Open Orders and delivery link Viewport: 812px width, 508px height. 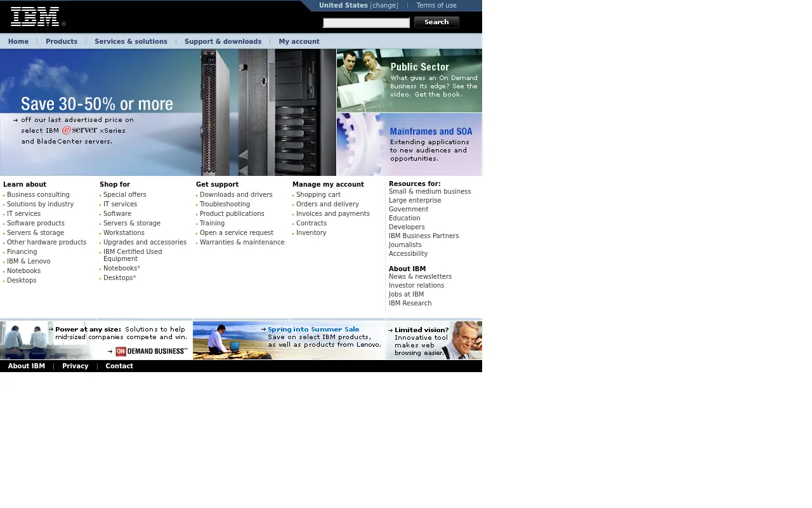[327, 204]
